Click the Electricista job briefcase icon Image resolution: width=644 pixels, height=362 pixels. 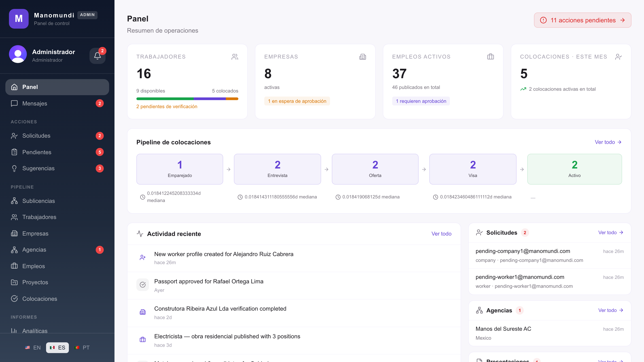tap(142, 339)
